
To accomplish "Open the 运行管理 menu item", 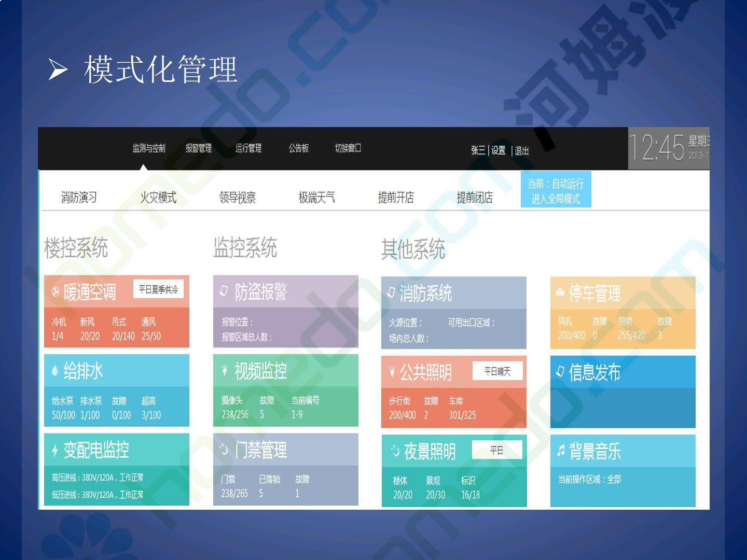I will (248, 148).
